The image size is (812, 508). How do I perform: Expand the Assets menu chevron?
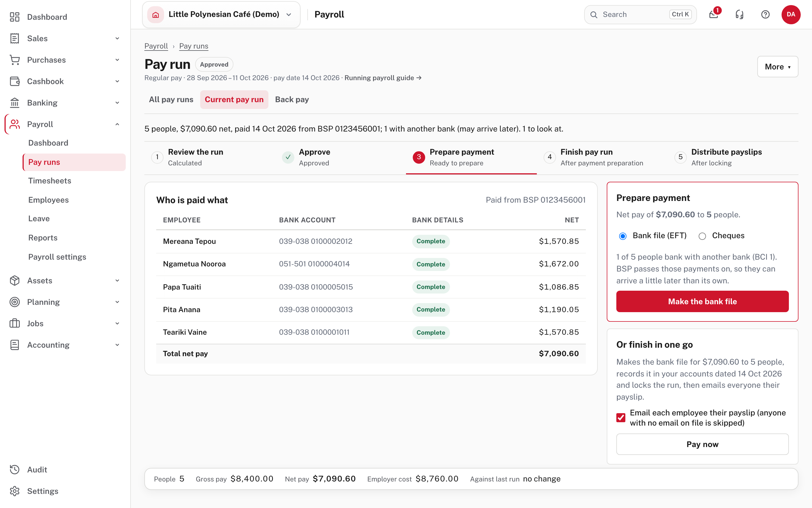click(118, 281)
